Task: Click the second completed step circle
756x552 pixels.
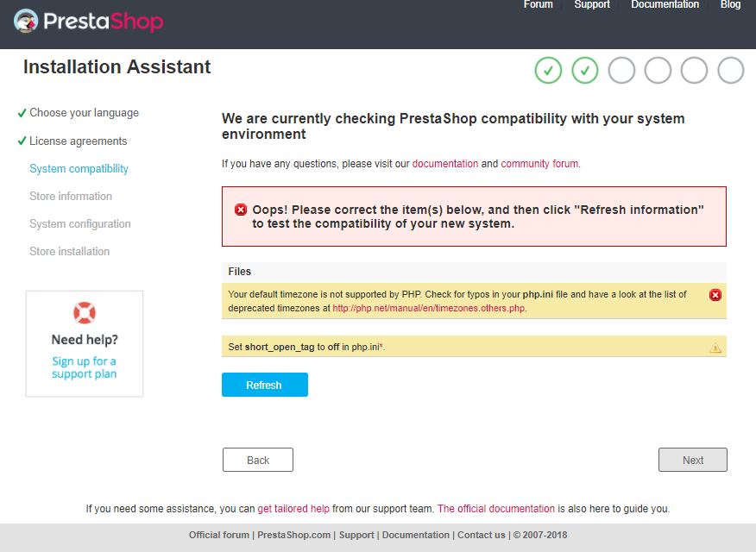Action: point(585,70)
